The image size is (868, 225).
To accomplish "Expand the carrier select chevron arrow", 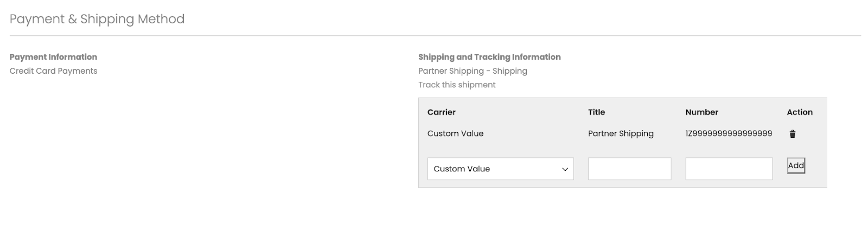I will pos(565,169).
